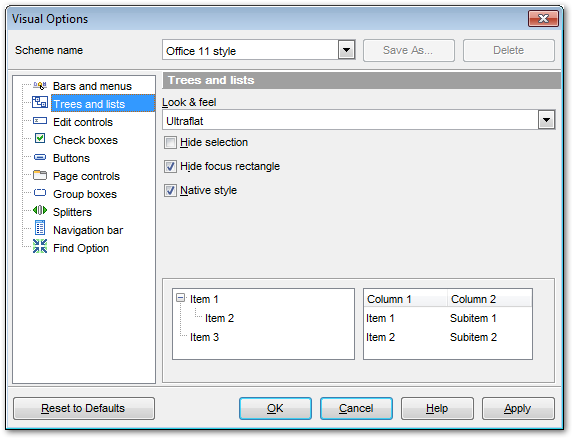The height and width of the screenshot is (439, 573).
Task: Click the Group boxes icon
Action: click(x=40, y=193)
